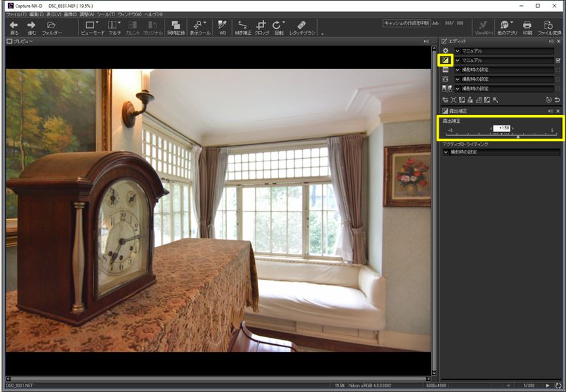Click the 印刷 print icon
The height and width of the screenshot is (392, 566).
[x=527, y=28]
